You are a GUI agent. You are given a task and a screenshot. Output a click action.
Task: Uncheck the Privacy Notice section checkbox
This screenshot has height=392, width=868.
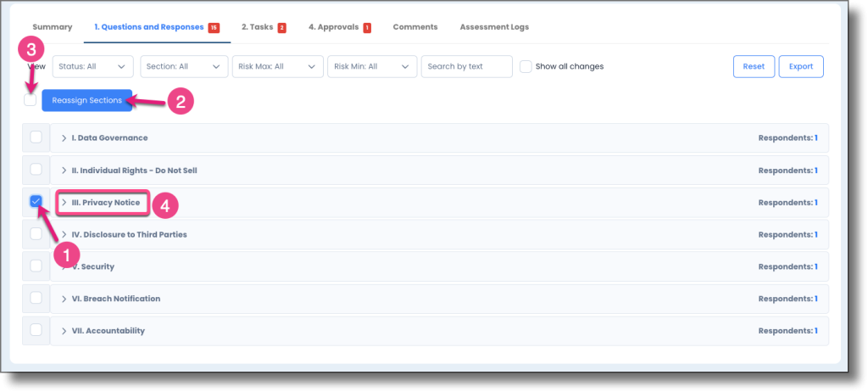(x=36, y=201)
